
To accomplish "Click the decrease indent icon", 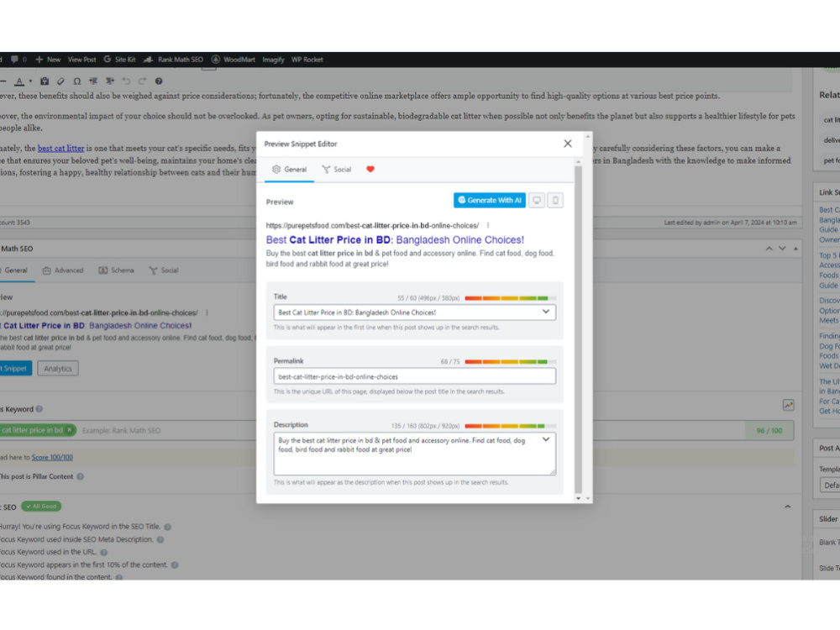I will (93, 81).
